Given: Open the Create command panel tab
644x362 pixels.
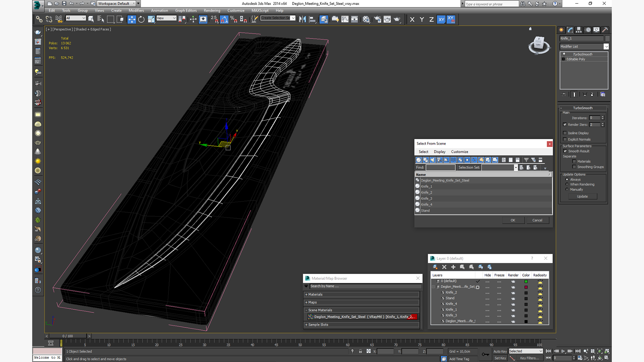Looking at the screenshot, I should 561,30.
